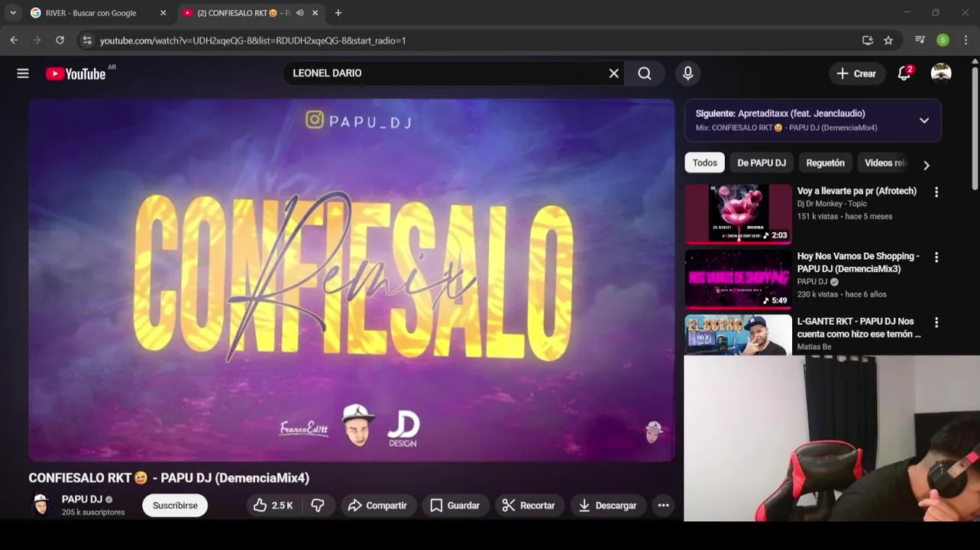Open the PAPU DJ channel avatar

(40, 505)
